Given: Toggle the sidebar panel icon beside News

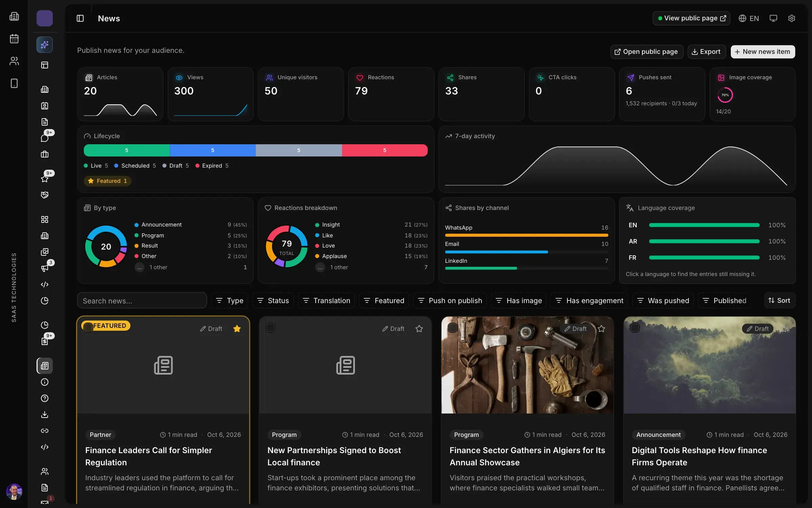Looking at the screenshot, I should click(80, 18).
